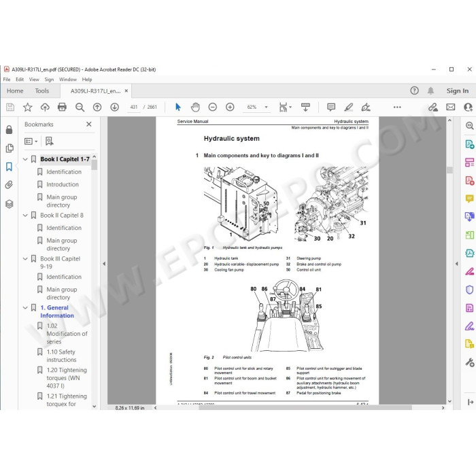Open security lock panel
This screenshot has height=476, width=476.
click(9, 130)
